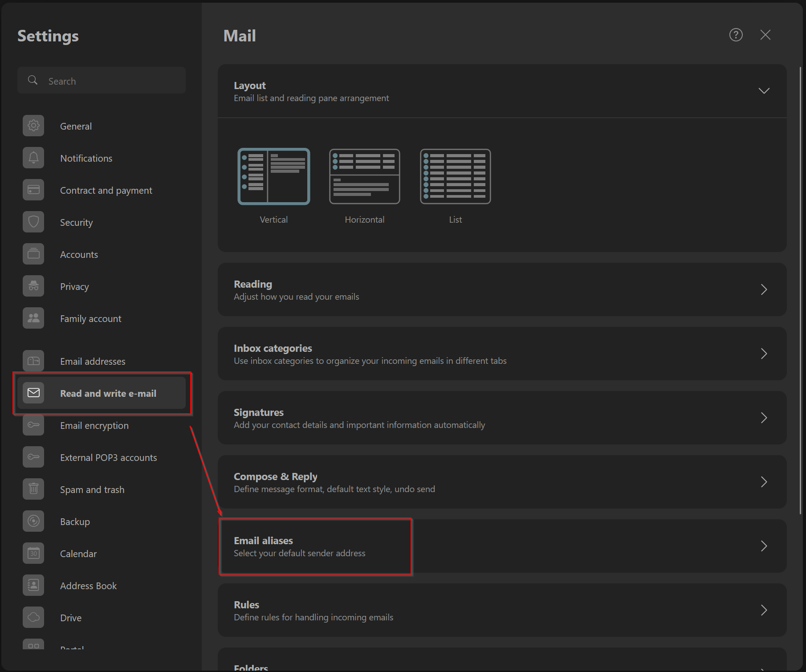Collapse the Layout section chevron
Viewport: 806px width, 672px height.
point(764,91)
